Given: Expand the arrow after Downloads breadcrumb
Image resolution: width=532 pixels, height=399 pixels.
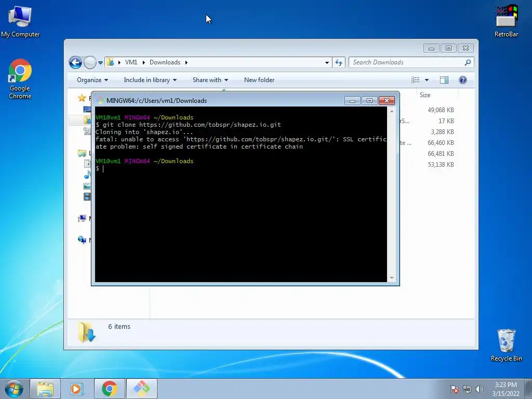Looking at the screenshot, I should (x=187, y=62).
